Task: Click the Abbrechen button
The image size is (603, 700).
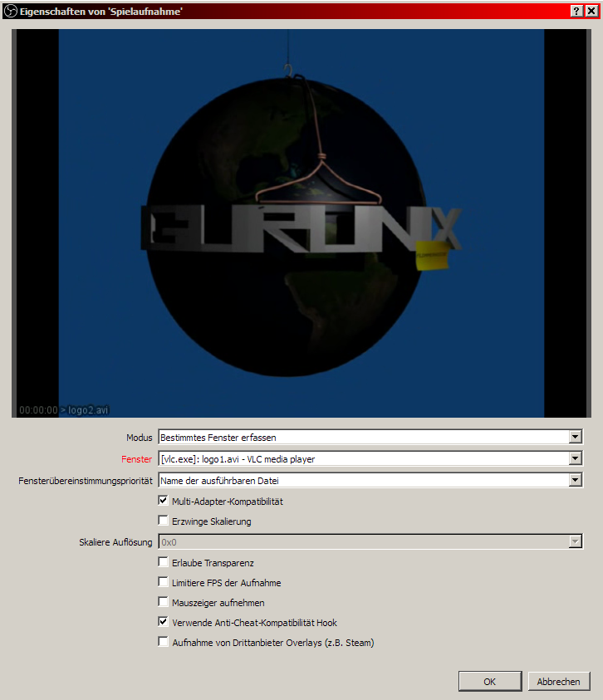Action: coord(559,681)
